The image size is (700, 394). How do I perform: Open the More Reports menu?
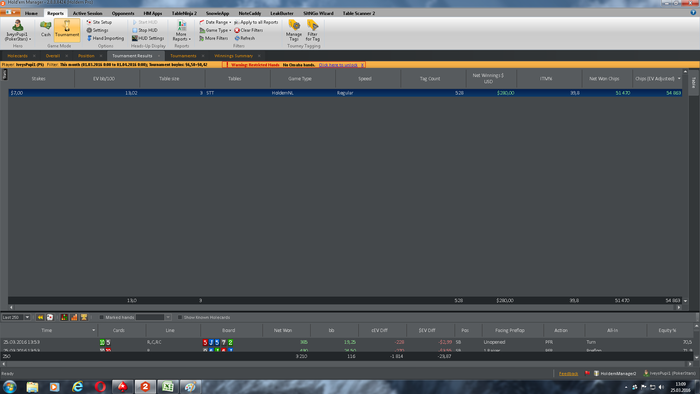181,30
